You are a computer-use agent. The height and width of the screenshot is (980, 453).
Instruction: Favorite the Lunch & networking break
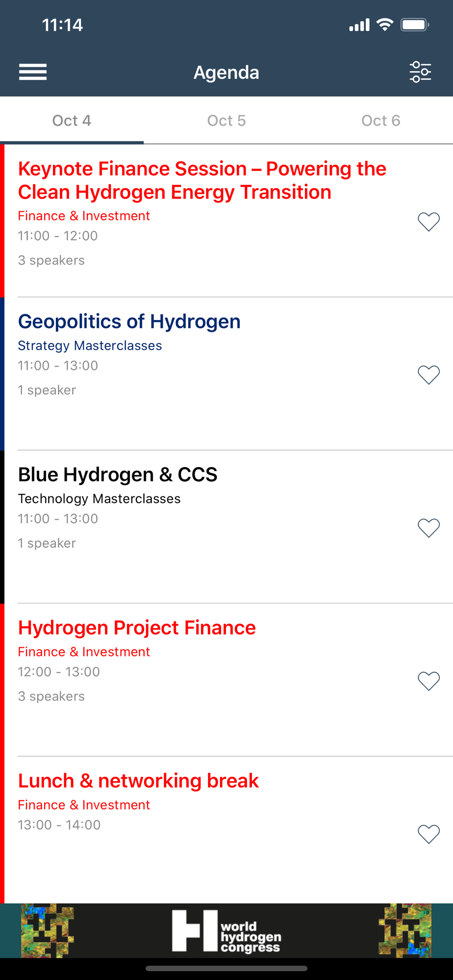point(428,834)
